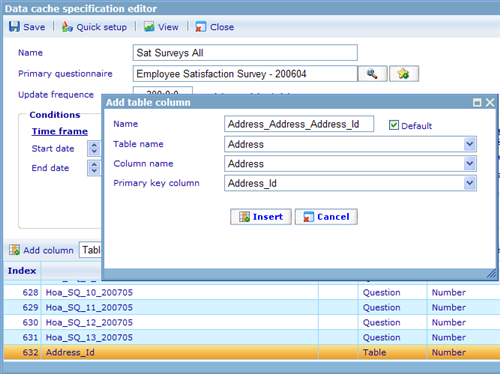
Task: Click the star button beside questionnaire field
Action: [x=404, y=74]
